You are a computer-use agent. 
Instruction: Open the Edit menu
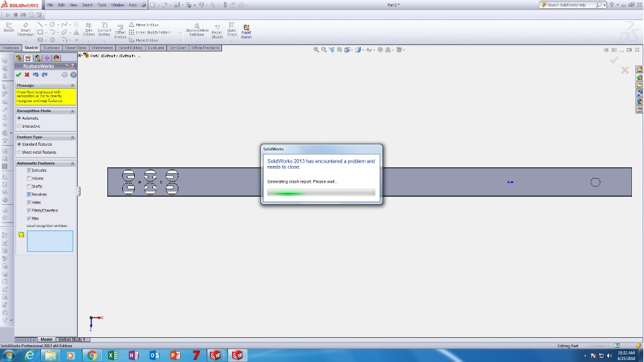61,5
